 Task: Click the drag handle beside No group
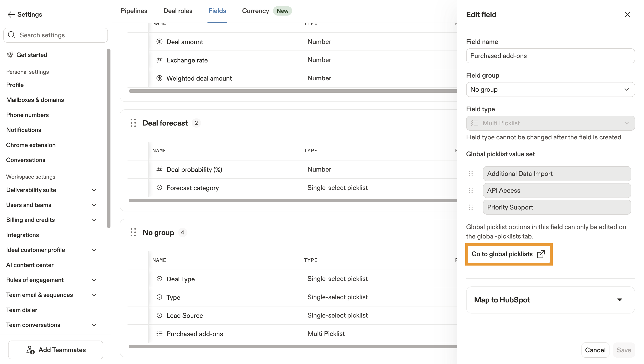coord(133,232)
